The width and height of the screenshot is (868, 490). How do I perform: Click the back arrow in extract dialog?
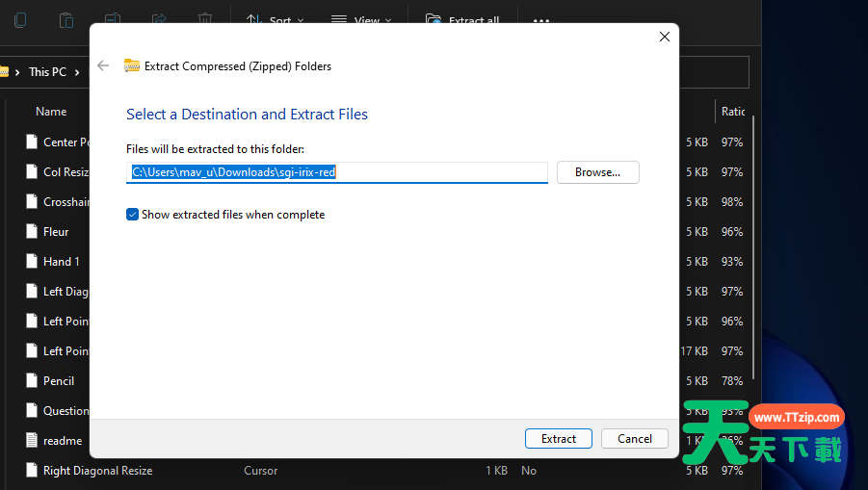click(x=103, y=66)
